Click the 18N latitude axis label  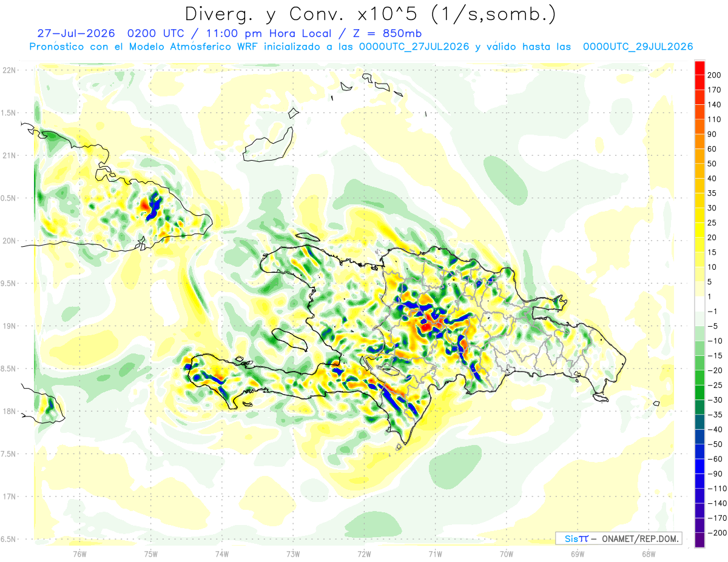coord(9,412)
